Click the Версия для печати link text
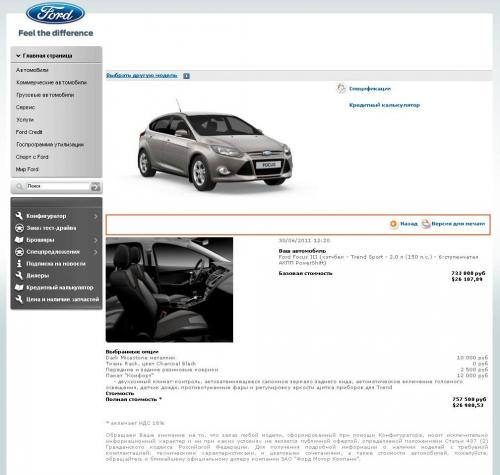The image size is (500, 475). coord(458,224)
